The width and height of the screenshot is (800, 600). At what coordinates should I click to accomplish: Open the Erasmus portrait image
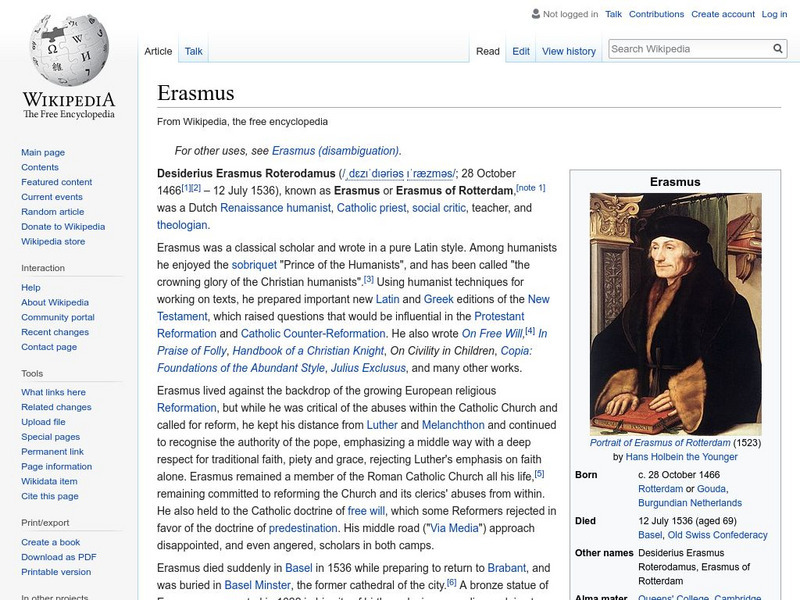point(660,314)
